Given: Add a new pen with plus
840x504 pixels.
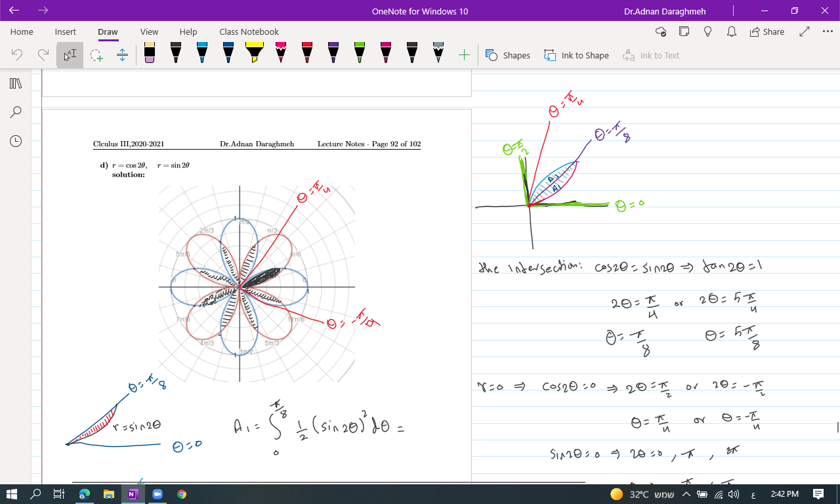Looking at the screenshot, I should (x=464, y=55).
